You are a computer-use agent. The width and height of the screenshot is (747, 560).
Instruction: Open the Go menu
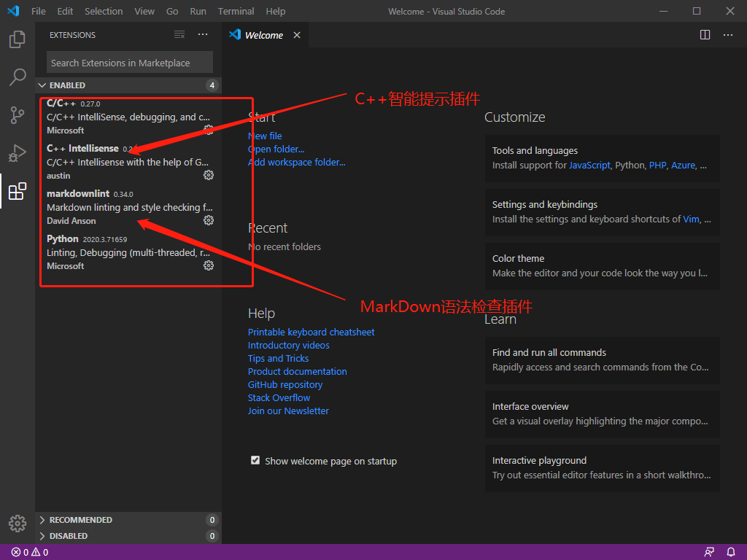click(x=172, y=11)
